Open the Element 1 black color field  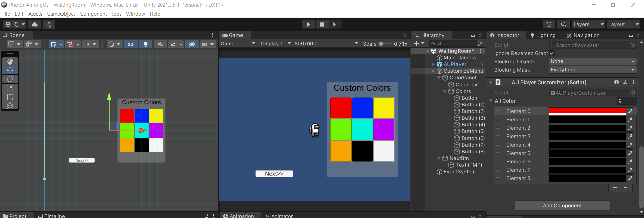click(587, 120)
